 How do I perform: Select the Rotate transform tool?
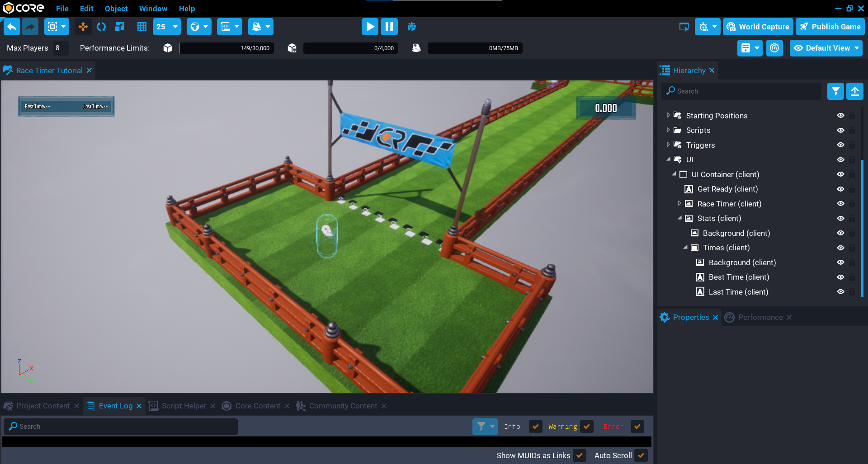pos(101,27)
